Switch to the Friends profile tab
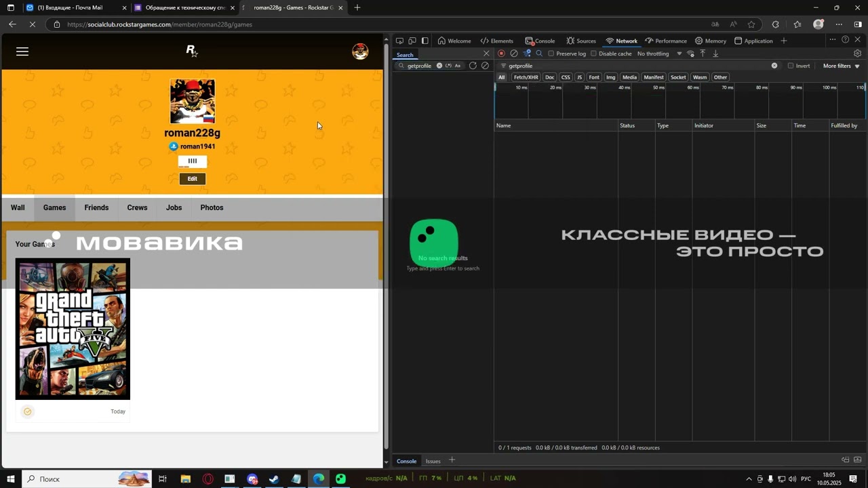The image size is (868, 488). pos(96,208)
